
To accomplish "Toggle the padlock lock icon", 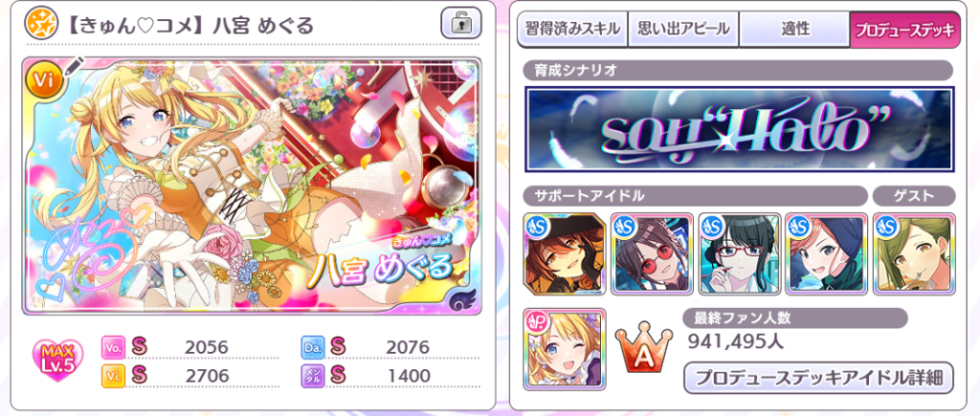I will pos(461,24).
